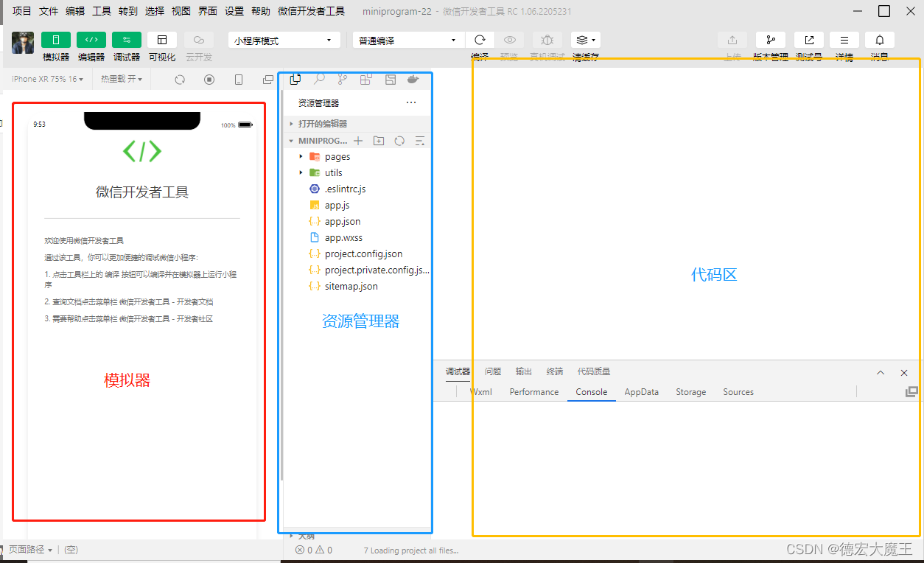Open the 清缓存 clear cache dropdown
924x563 pixels.
click(x=586, y=40)
